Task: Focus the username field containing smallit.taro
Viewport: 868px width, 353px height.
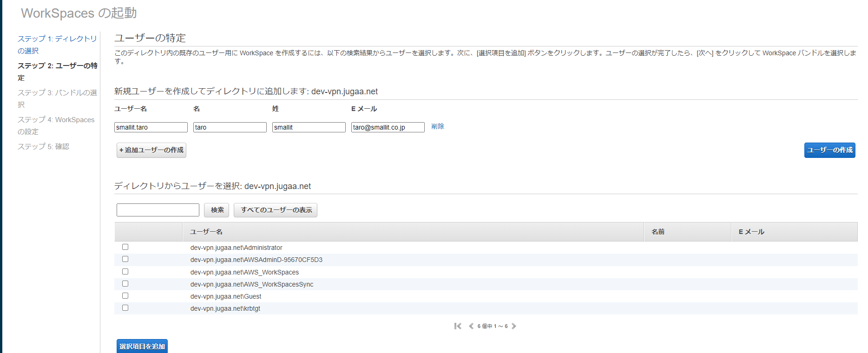Action: pos(151,127)
